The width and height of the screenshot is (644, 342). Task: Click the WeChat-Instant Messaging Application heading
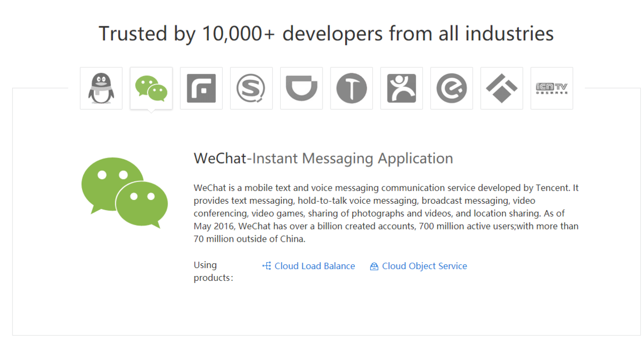pos(324,158)
